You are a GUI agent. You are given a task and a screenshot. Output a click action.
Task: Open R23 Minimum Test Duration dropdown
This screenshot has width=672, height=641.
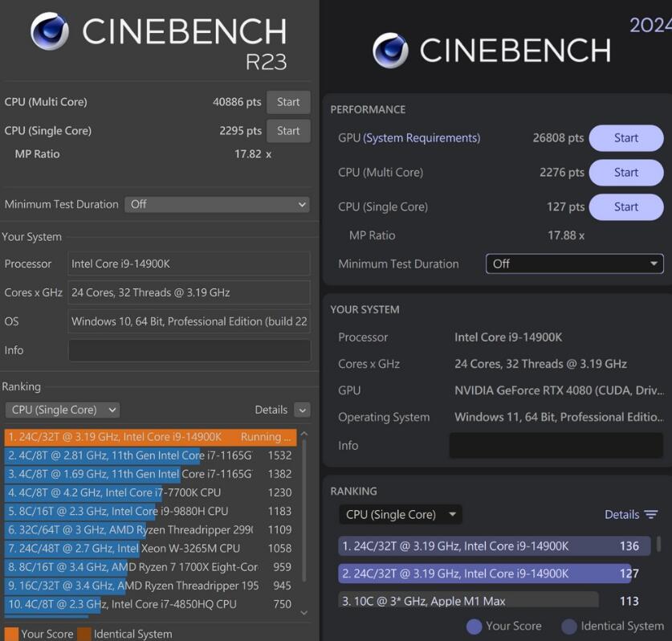click(217, 205)
